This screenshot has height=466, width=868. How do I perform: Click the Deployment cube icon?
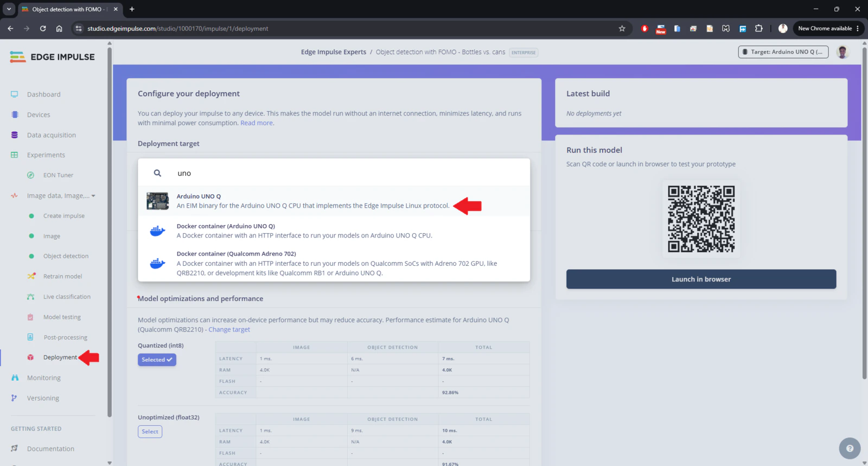tap(31, 357)
